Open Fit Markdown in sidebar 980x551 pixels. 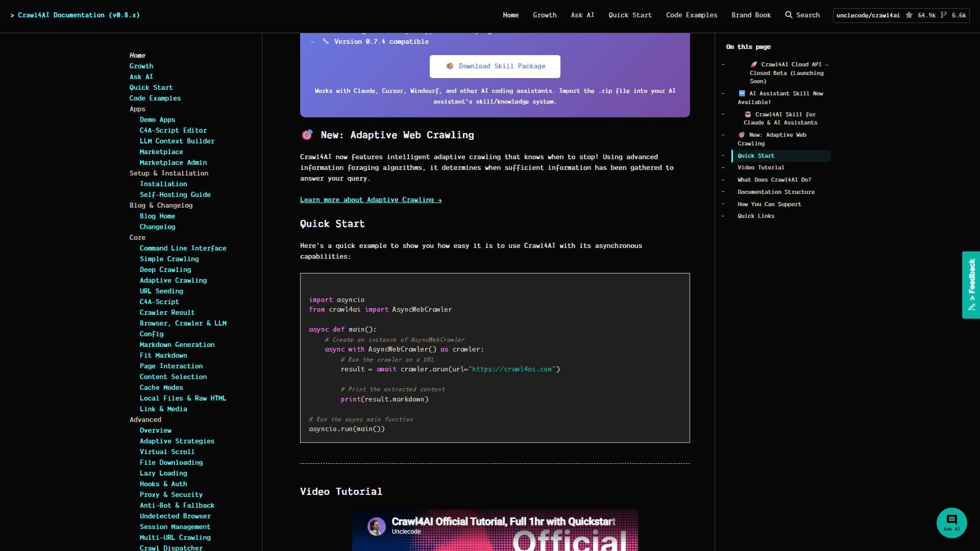[x=163, y=355]
